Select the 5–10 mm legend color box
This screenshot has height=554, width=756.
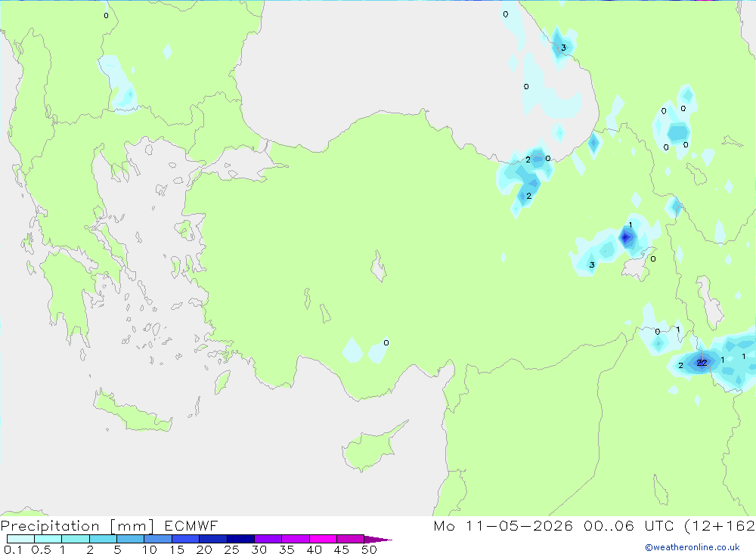point(131,539)
